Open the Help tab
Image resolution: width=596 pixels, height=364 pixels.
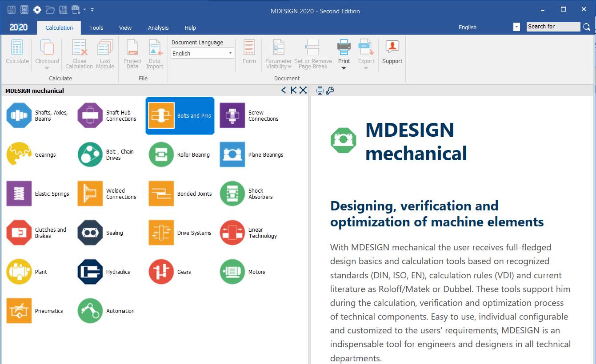190,28
